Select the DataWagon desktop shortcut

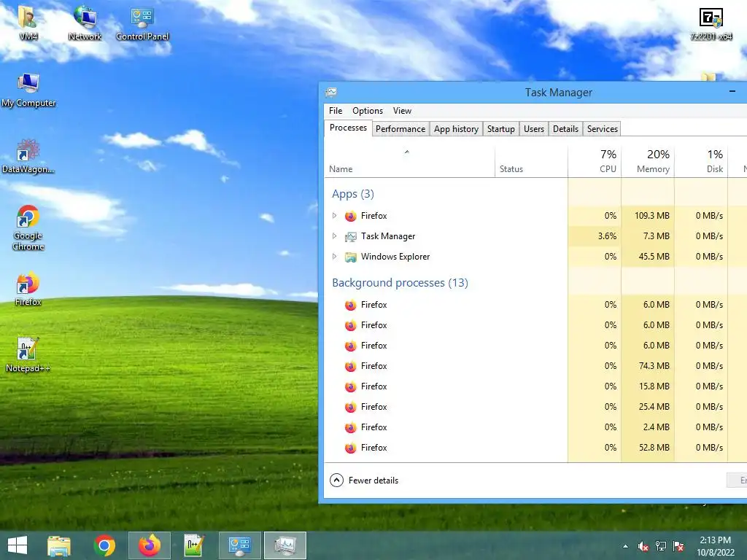click(x=28, y=156)
